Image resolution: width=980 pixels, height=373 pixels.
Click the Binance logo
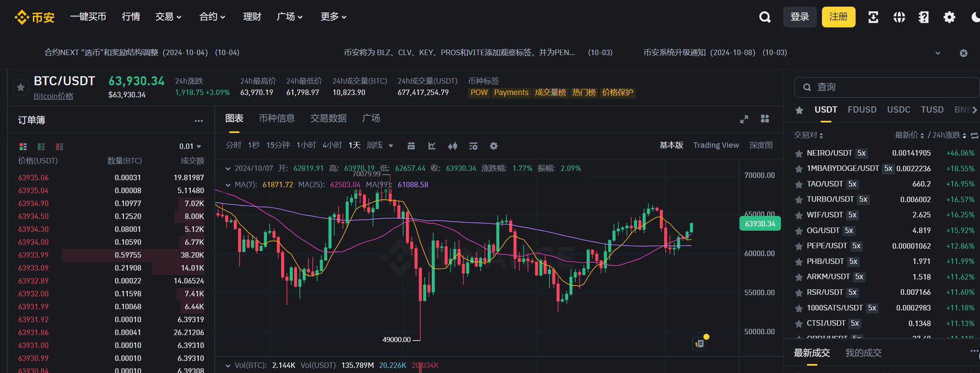[x=34, y=17]
